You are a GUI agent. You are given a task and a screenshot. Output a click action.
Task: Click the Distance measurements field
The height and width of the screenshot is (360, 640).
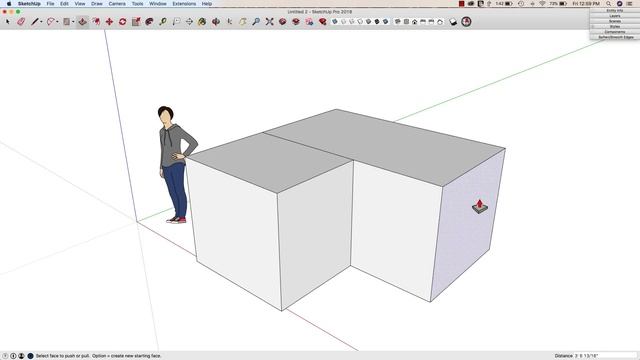pyautogui.click(x=606, y=356)
